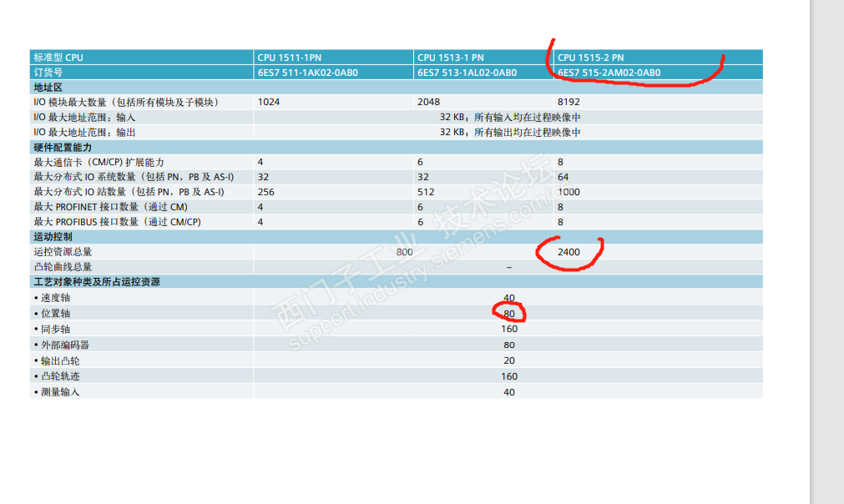Click the '订货号' row label
The width and height of the screenshot is (844, 504).
point(48,72)
